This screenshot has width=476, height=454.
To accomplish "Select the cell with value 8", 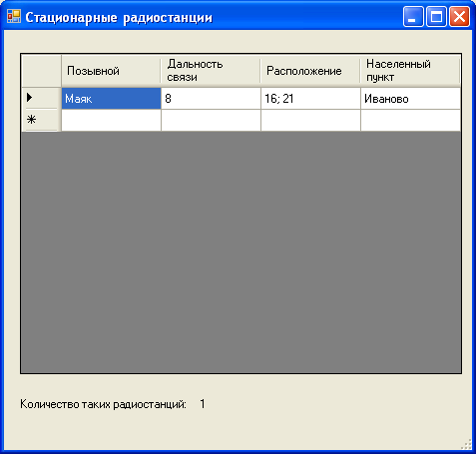I will tap(211, 99).
